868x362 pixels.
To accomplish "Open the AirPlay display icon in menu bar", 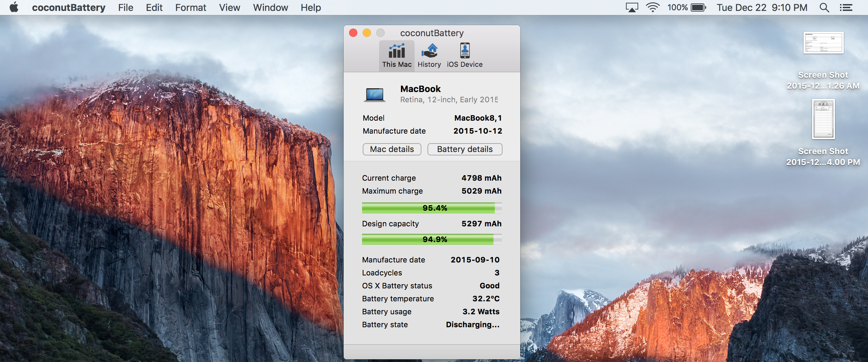I will coord(632,7).
